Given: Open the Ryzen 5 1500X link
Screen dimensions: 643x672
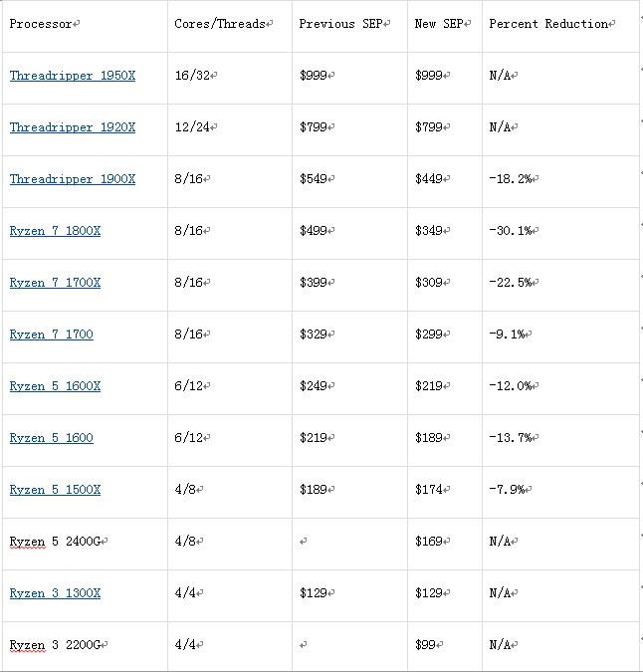Looking at the screenshot, I should 55,490.
